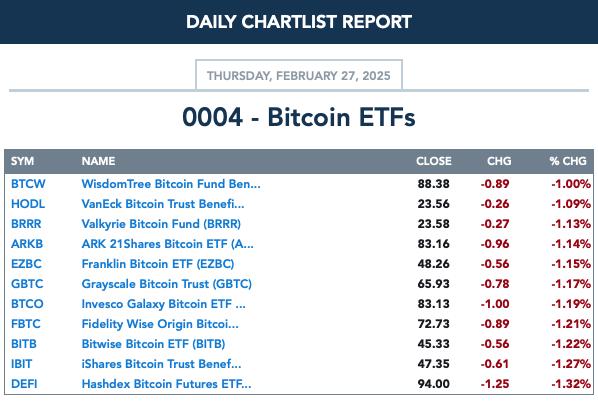Click Valkyrie Bitcoin Fund (BRRR) link
The height and width of the screenshot is (401, 598).
coord(161,224)
